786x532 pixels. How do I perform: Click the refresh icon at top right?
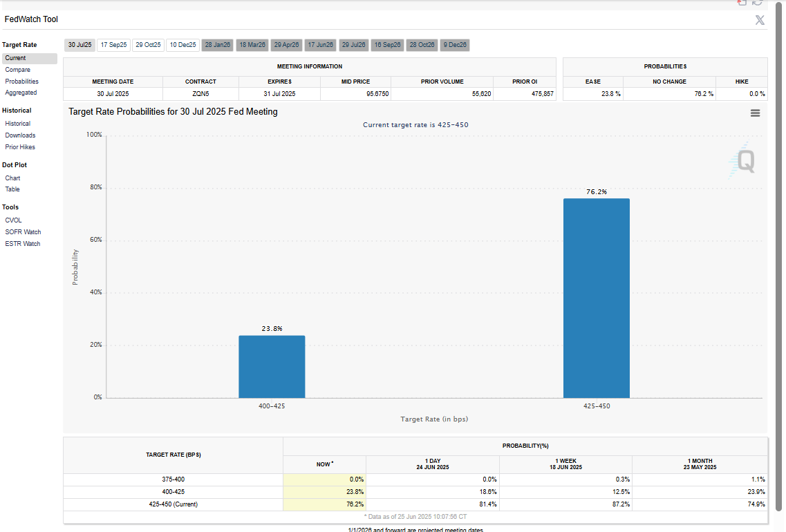(757, 3)
